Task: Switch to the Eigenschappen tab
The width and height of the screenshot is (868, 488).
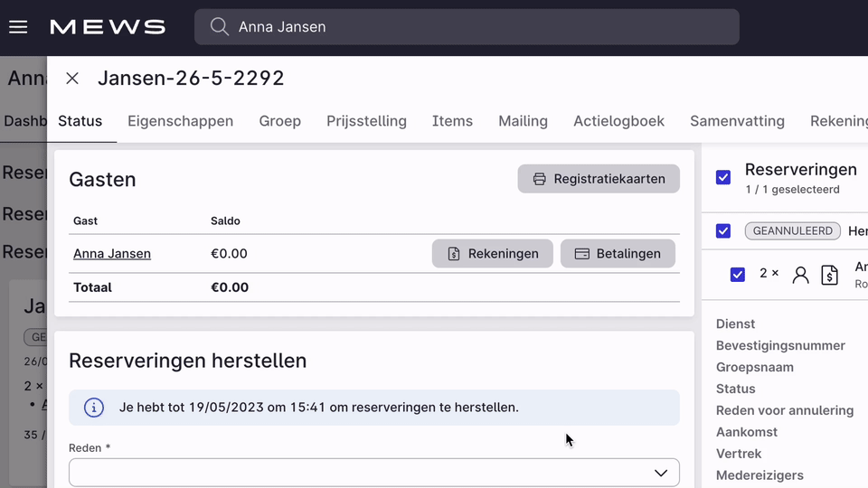Action: [x=180, y=121]
